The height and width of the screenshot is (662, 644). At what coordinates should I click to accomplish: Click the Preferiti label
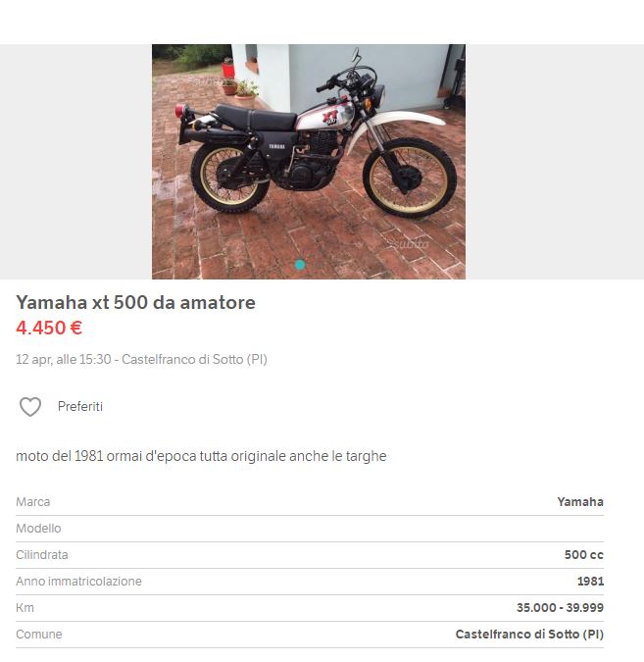click(80, 407)
